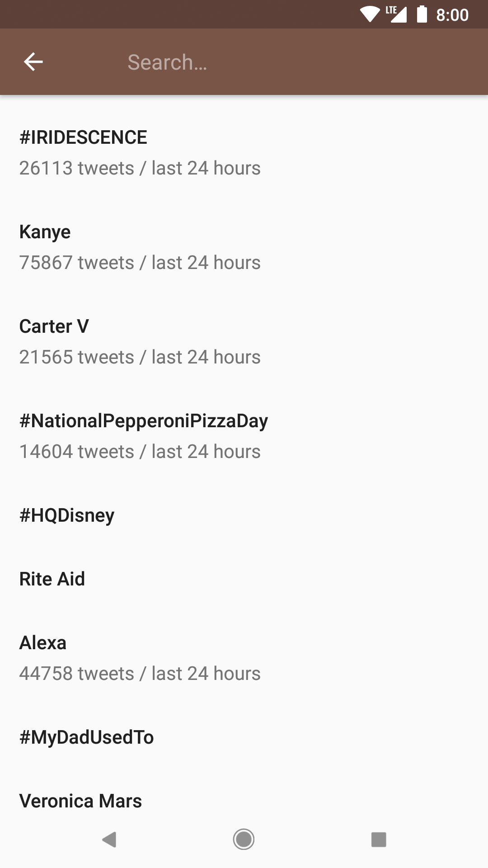Image resolution: width=488 pixels, height=868 pixels.
Task: Open the Veronica Mars trend
Action: (x=81, y=801)
